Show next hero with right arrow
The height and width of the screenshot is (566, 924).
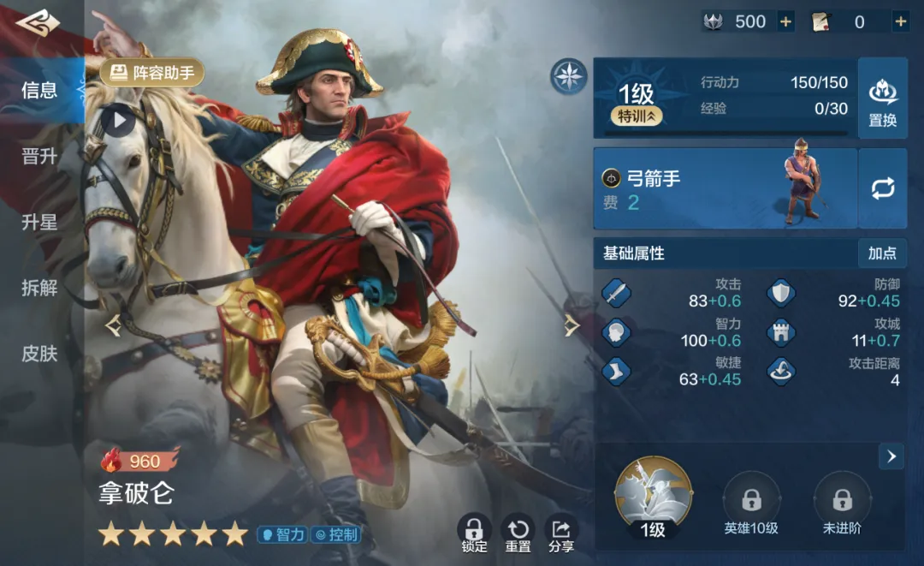click(x=571, y=325)
